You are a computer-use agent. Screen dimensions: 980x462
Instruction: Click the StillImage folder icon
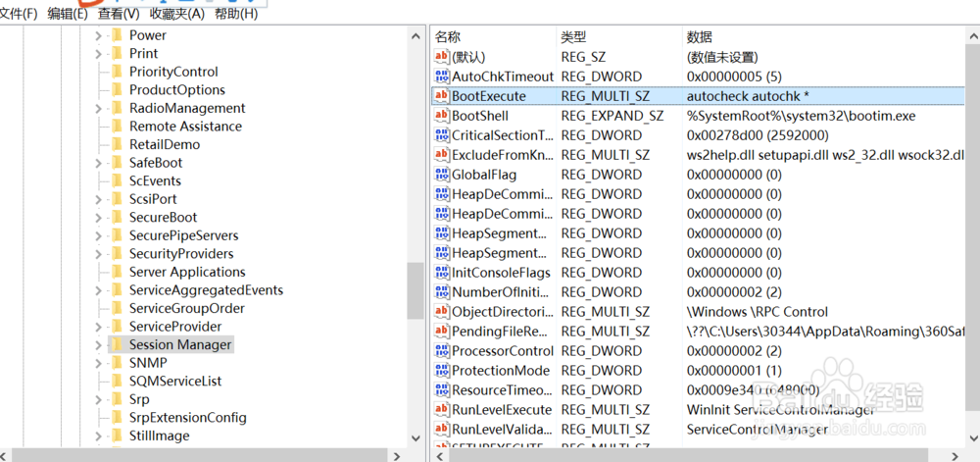117,436
